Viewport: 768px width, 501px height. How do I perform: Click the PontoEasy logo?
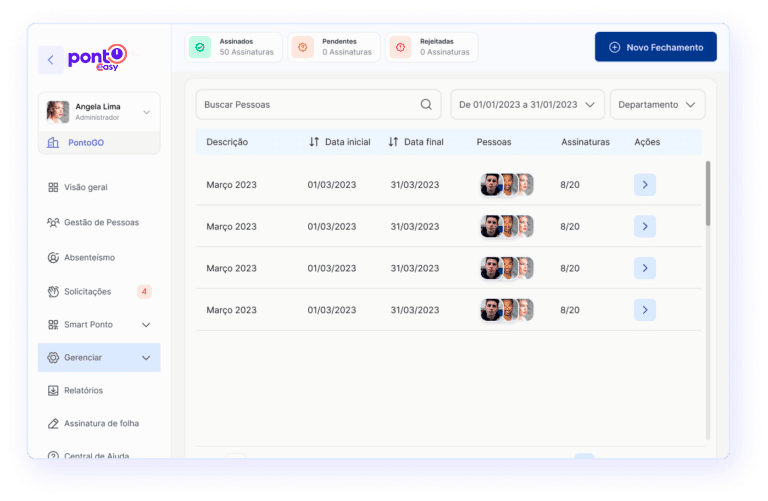coord(97,58)
